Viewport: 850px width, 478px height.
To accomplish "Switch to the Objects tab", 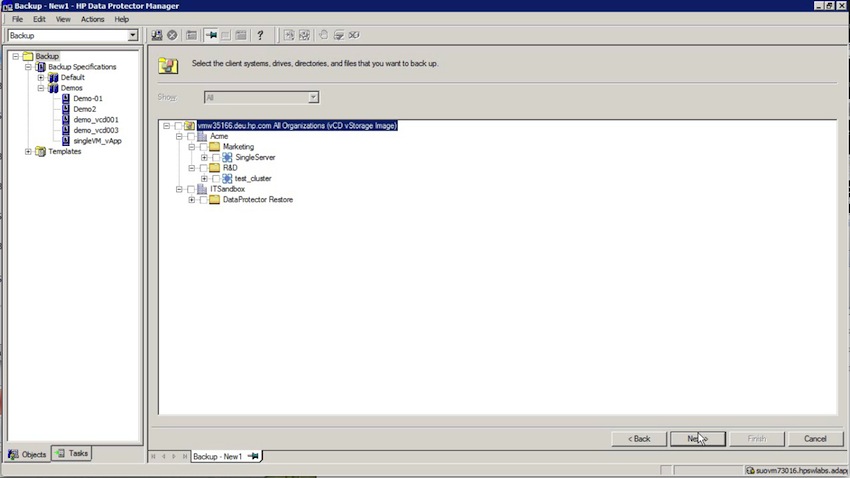I will [28, 454].
